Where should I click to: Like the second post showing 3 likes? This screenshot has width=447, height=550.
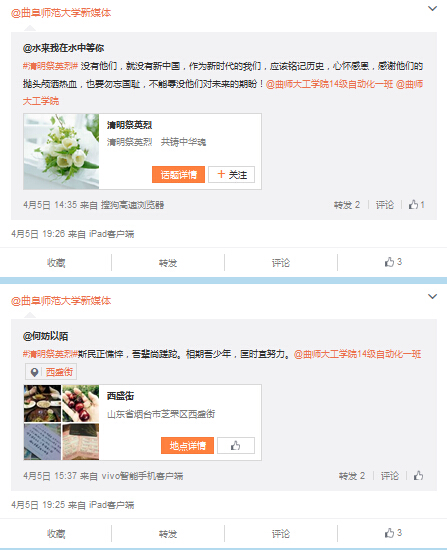pyautogui.click(x=393, y=533)
